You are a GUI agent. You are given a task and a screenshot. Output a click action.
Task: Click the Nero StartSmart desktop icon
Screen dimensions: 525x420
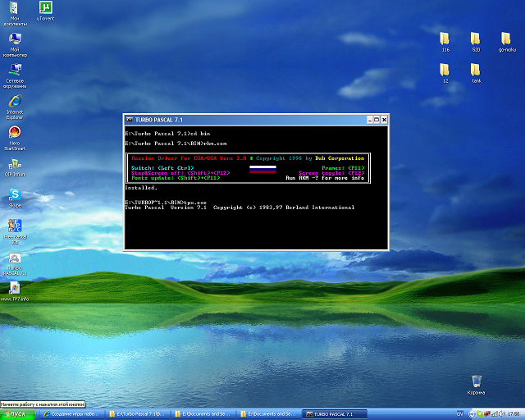14,133
